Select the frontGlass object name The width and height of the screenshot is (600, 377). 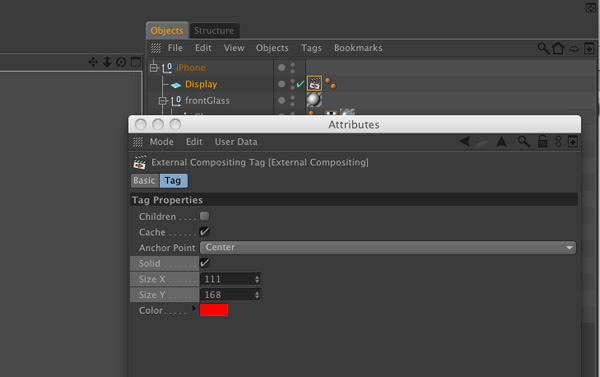207,101
